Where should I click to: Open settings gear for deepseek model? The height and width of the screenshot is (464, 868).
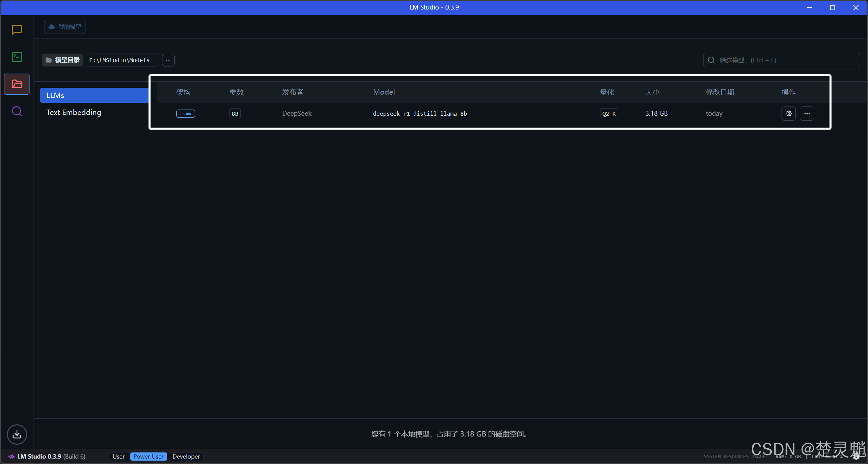(x=789, y=114)
